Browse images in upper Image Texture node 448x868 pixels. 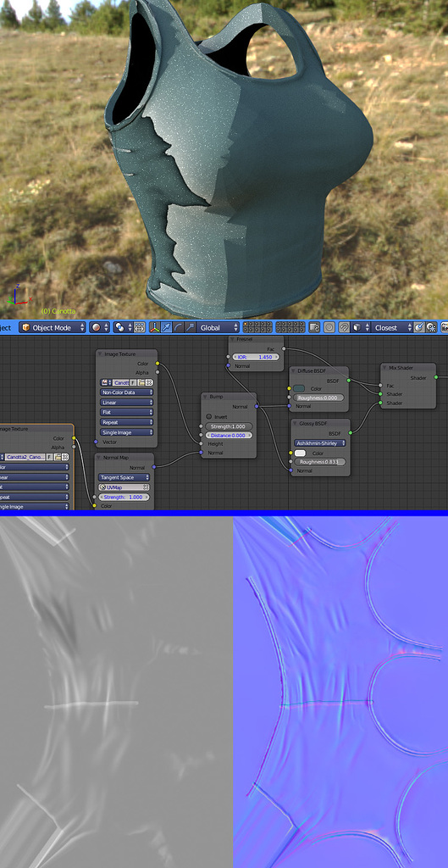click(x=106, y=382)
